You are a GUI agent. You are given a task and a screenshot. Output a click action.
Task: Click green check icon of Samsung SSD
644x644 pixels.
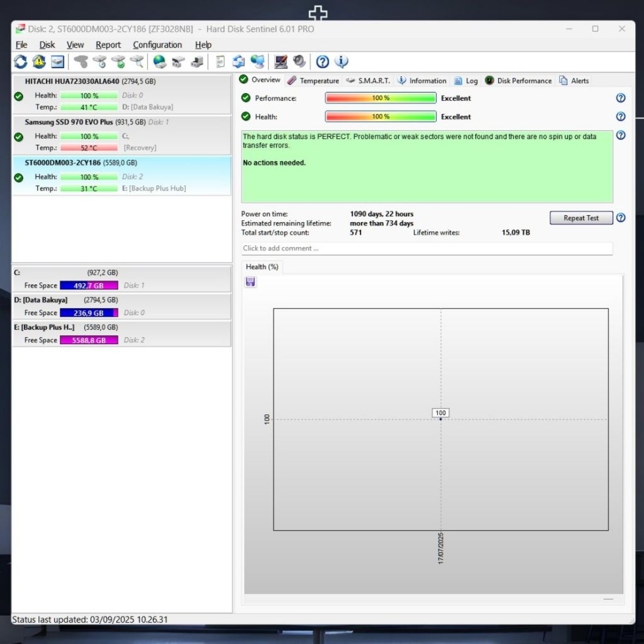pyautogui.click(x=18, y=136)
